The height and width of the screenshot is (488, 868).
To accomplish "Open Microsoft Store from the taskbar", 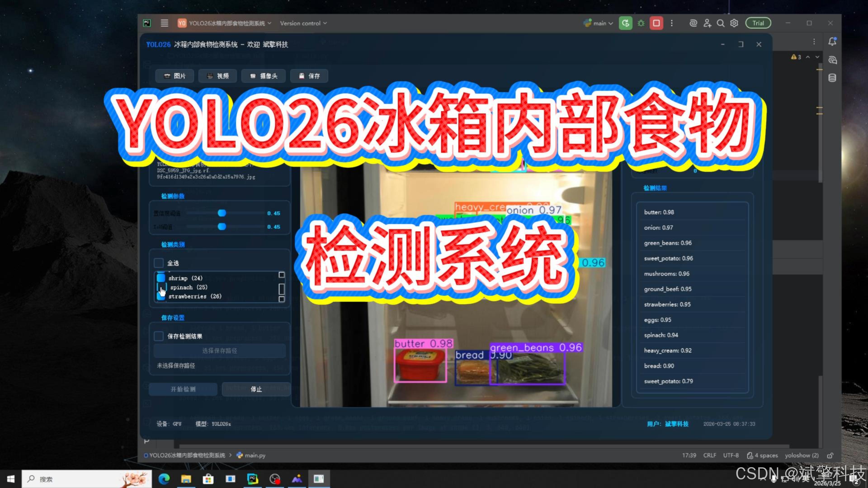I will click(208, 479).
